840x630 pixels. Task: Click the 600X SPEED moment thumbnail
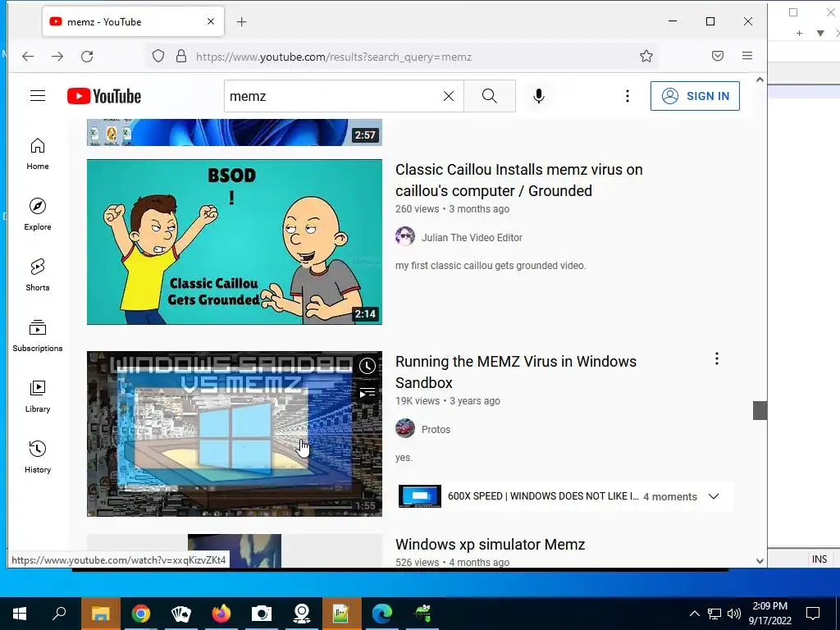point(420,496)
